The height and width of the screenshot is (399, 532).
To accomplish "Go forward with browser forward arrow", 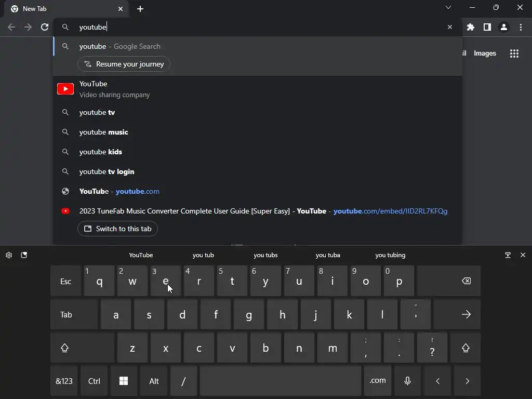I will point(28,27).
